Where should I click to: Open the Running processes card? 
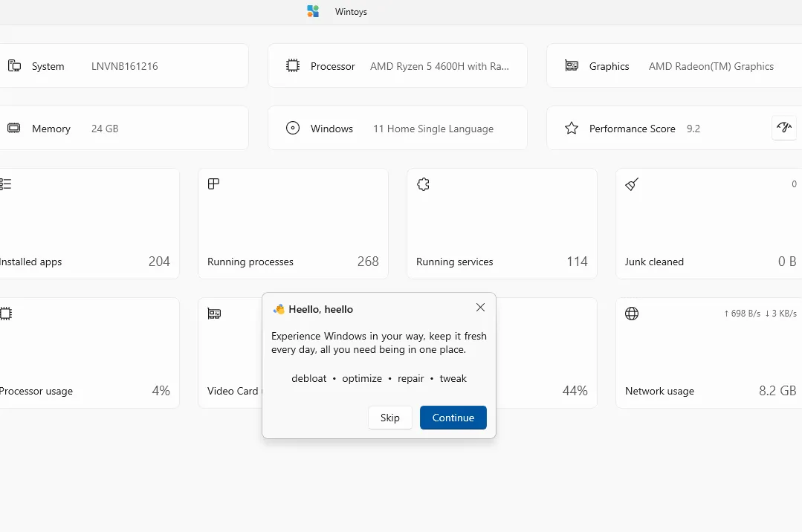coord(293,224)
